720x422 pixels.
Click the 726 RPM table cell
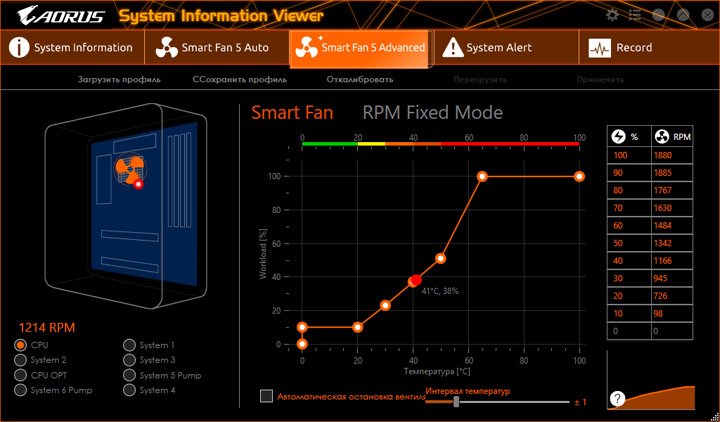672,296
